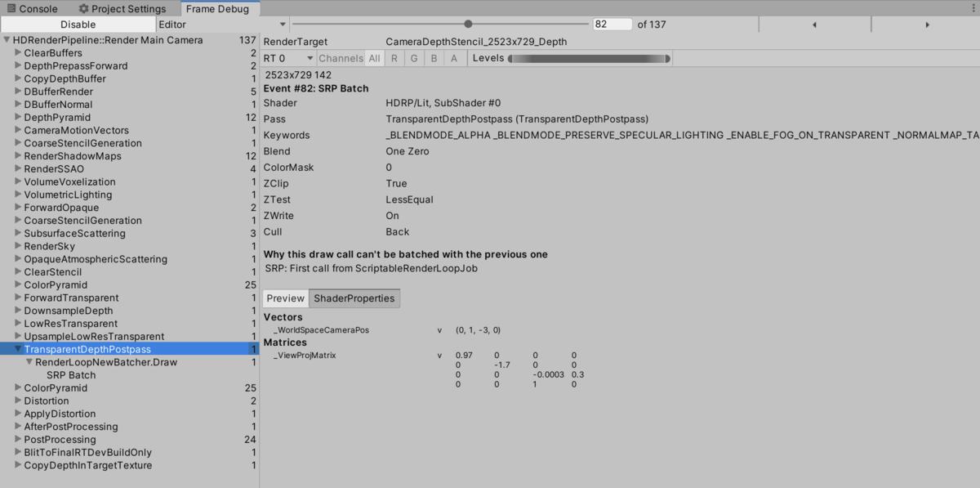Screen dimensions: 980x488
Task: Select the BlitToFinalRTDevBuildOnly row
Action: pos(130,452)
